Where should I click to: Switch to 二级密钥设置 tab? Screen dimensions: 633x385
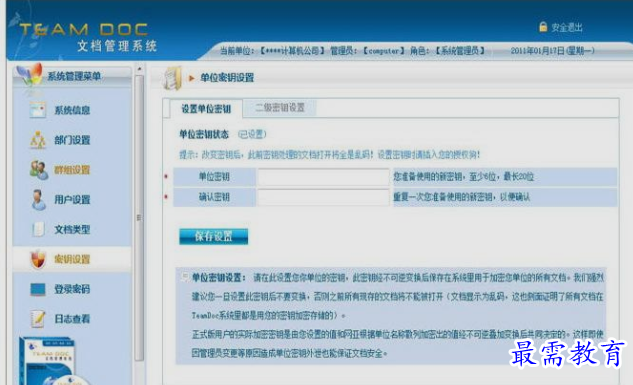[280, 108]
